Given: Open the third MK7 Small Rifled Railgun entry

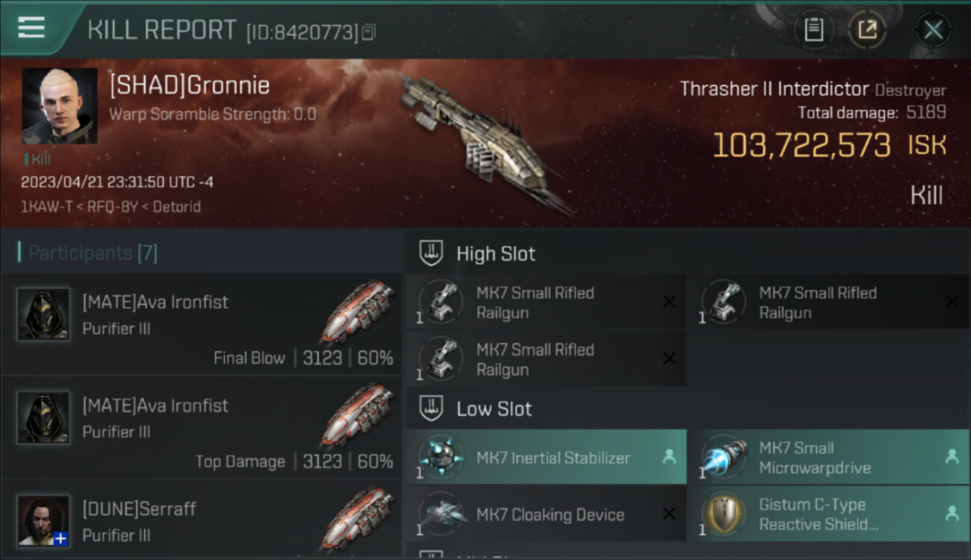Looking at the screenshot, I should point(547,358).
